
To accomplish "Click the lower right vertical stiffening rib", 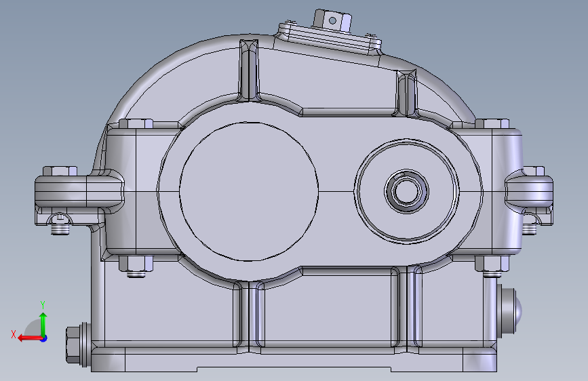I will point(407,309).
